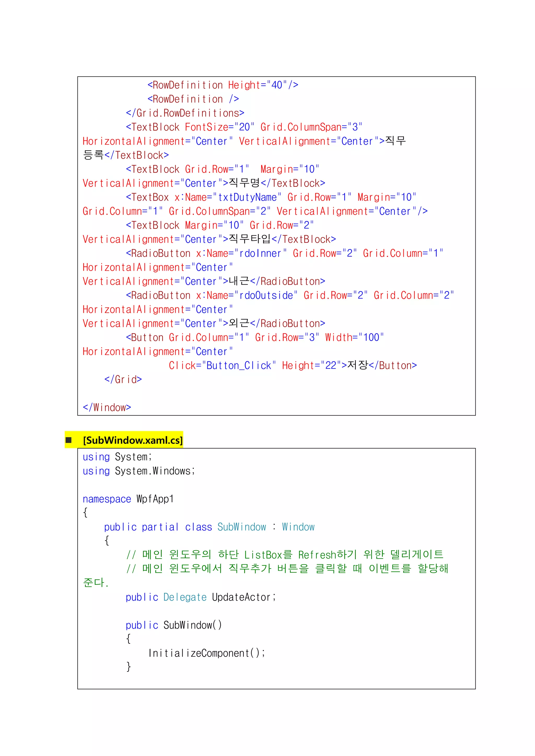535x756 pixels.
Task: Click the namespace WpfApp1 line
Action: (128, 499)
